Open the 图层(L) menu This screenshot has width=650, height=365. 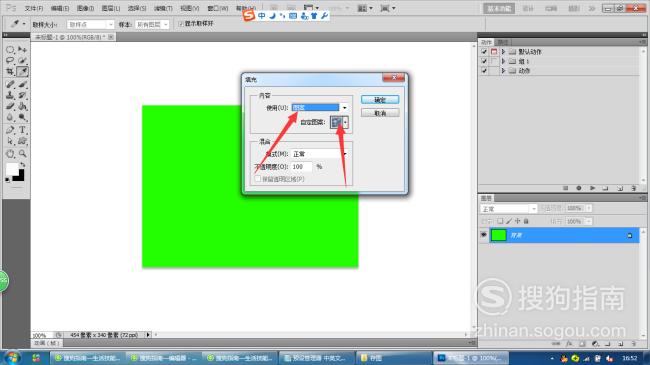click(111, 8)
